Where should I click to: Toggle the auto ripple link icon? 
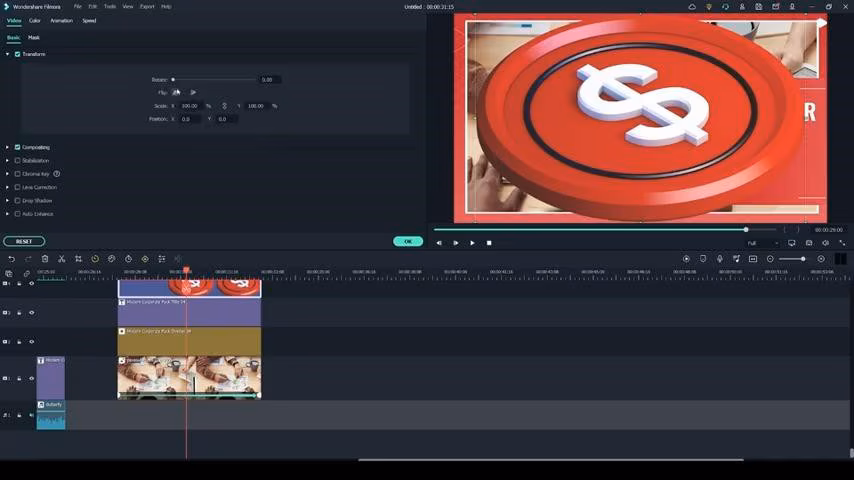(x=26, y=274)
